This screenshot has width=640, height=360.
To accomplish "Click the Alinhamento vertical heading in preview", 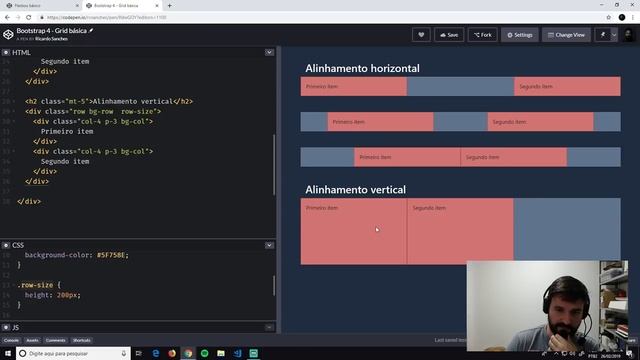I will pyautogui.click(x=356, y=190).
